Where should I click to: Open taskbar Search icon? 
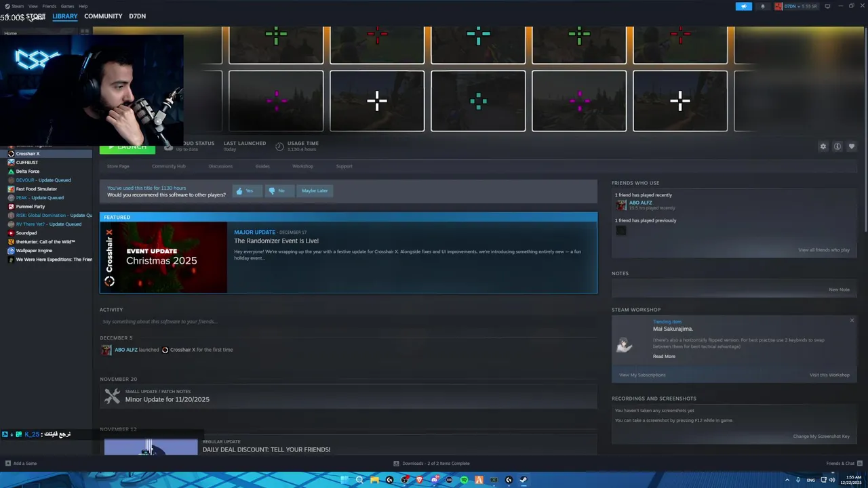tap(359, 480)
